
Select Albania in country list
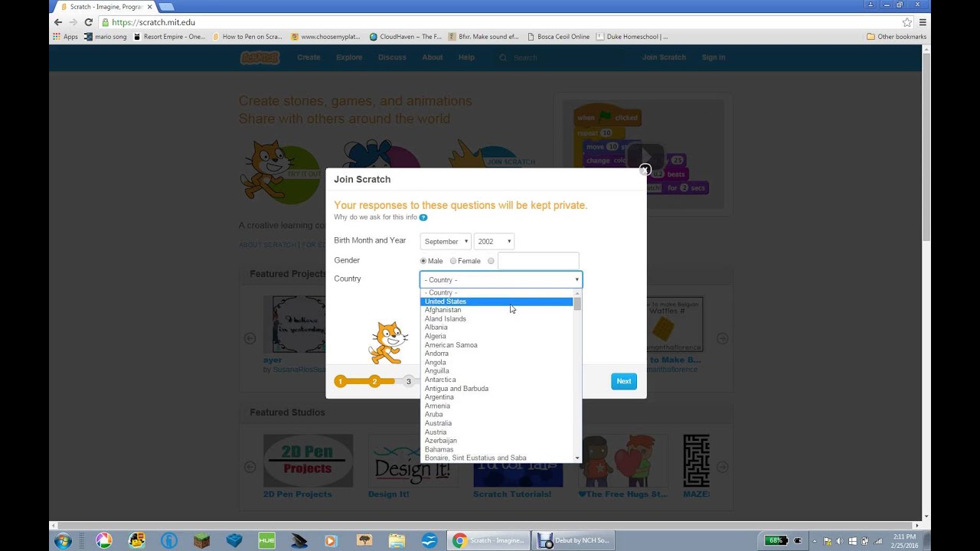pyautogui.click(x=497, y=328)
